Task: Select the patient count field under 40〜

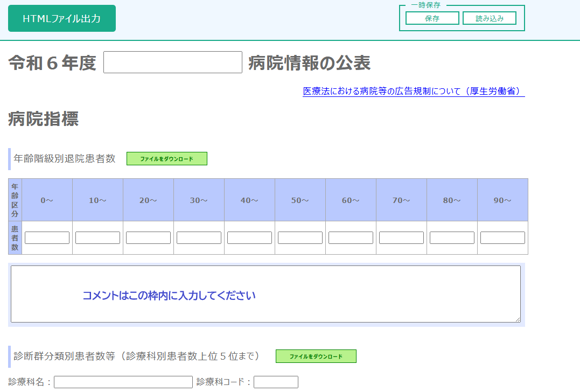Action: [x=249, y=237]
